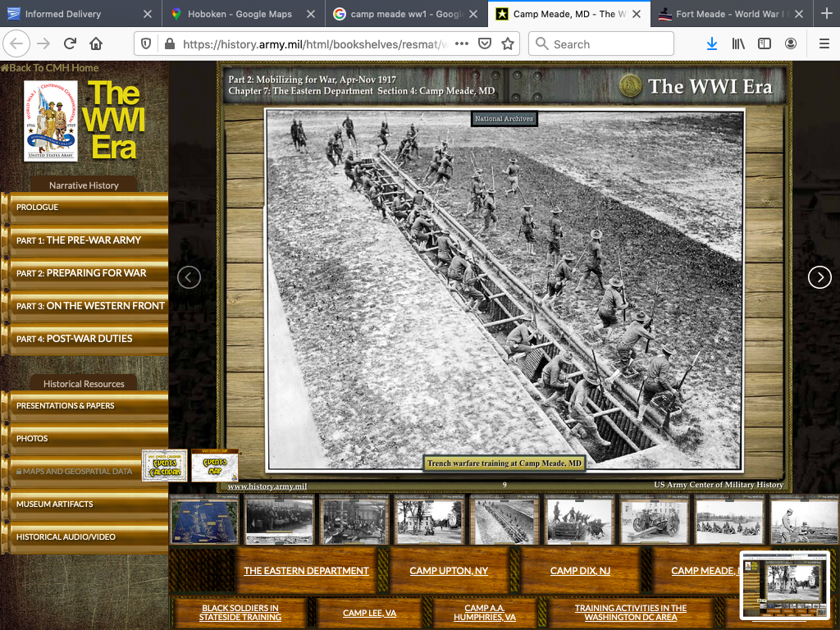Screen dimensions: 840x630
Task: Click Back To CMH Home link
Action: (51, 68)
